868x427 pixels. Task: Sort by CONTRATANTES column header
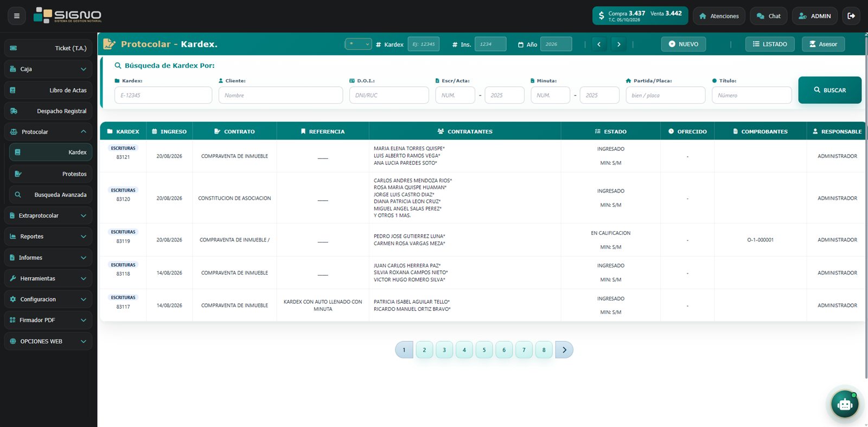465,131
